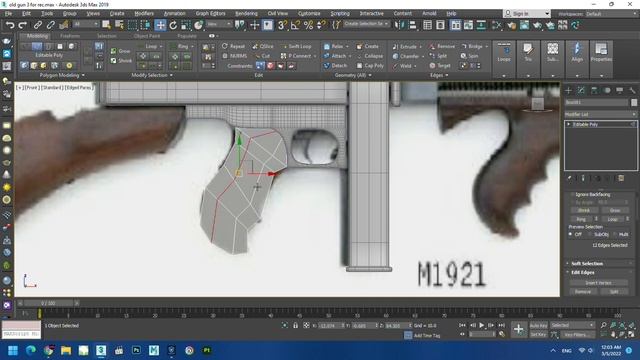Expand the Modify Selection panel arrow
The height and width of the screenshot is (360, 640).
click(171, 76)
